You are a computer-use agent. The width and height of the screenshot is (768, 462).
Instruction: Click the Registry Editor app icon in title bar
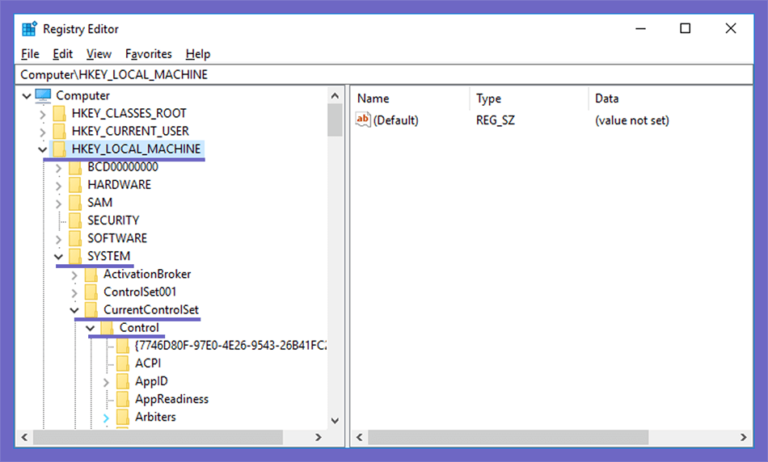click(x=29, y=29)
